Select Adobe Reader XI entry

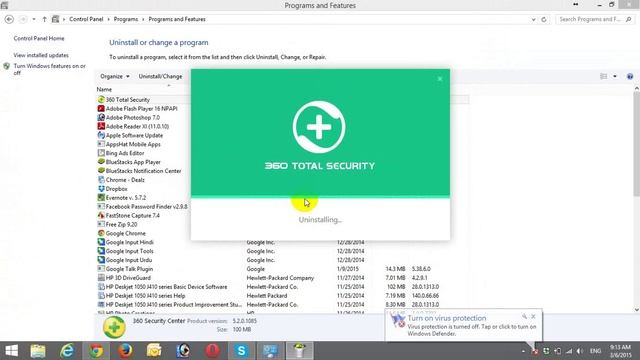point(137,127)
